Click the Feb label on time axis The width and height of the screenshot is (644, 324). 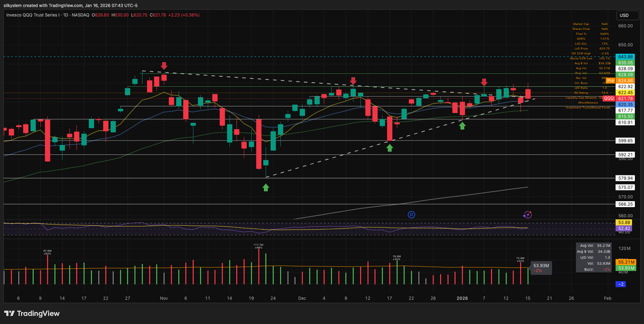tap(608, 297)
